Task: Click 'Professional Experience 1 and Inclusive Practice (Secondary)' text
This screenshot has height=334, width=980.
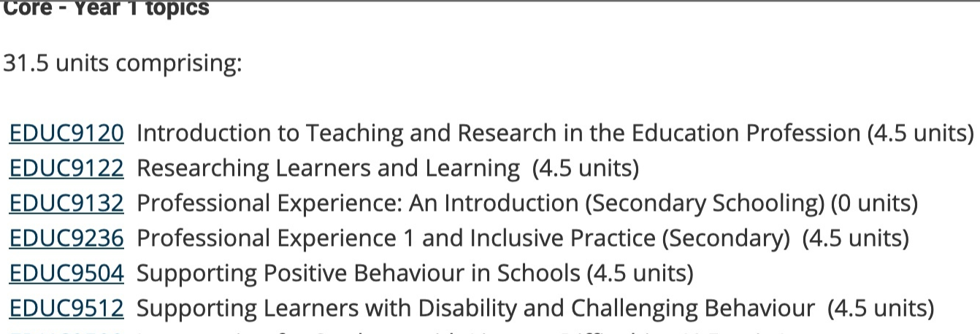Action: [464, 238]
